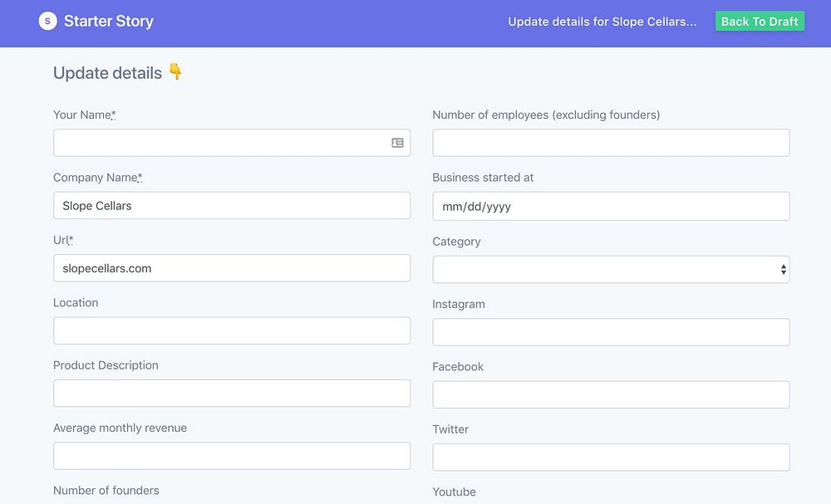Focus the Your Name input field
Screen dimensions: 831x504
coord(220,143)
